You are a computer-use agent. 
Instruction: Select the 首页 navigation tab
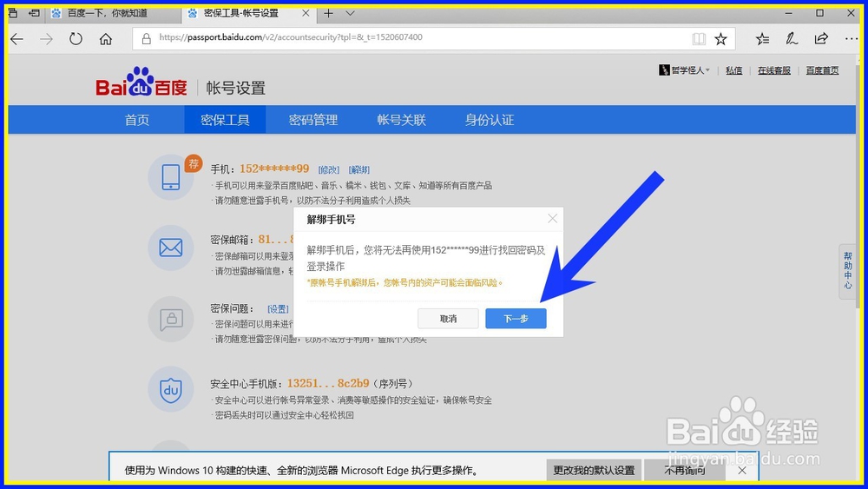(137, 120)
